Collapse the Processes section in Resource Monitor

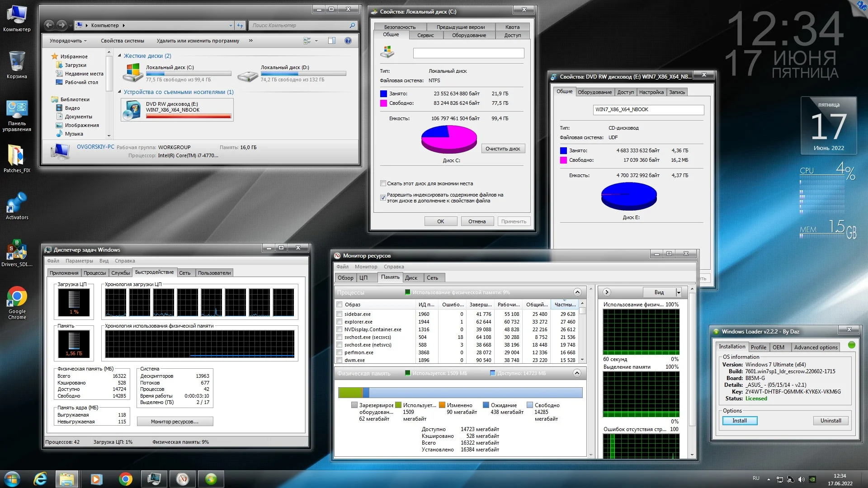577,292
